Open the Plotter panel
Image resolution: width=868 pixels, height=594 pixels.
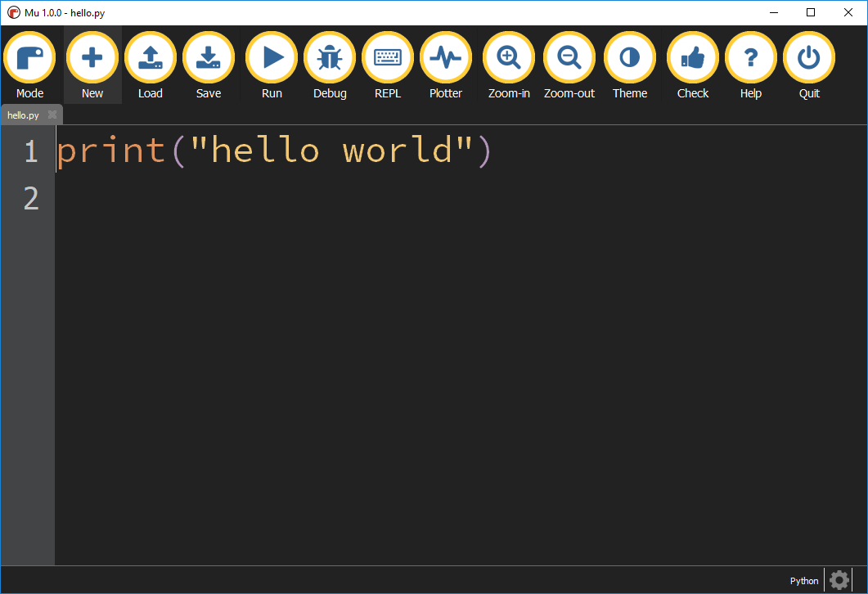click(445, 56)
